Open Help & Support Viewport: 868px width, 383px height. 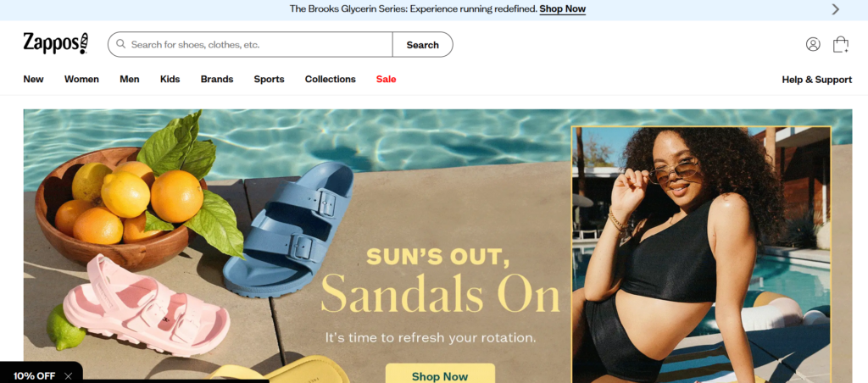[x=816, y=80]
